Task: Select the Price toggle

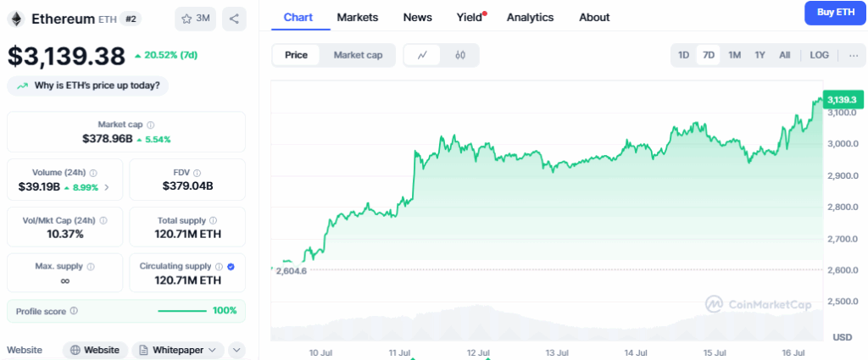Action: pyautogui.click(x=297, y=55)
